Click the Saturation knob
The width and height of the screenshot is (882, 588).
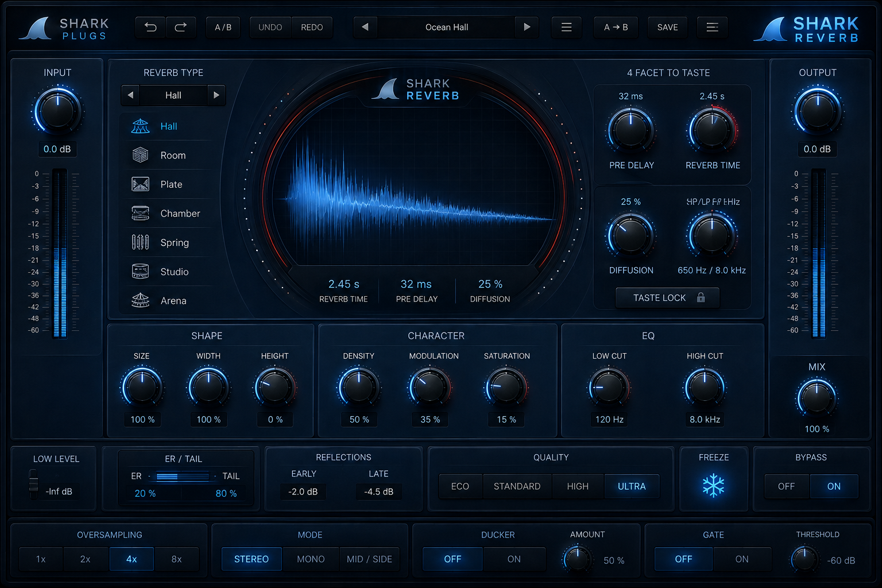[x=506, y=388]
